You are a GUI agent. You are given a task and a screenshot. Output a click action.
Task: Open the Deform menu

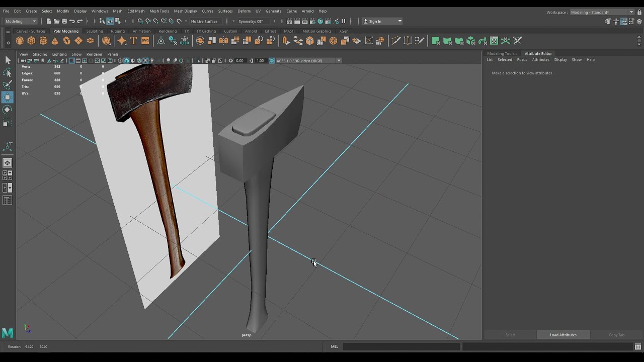(x=244, y=11)
